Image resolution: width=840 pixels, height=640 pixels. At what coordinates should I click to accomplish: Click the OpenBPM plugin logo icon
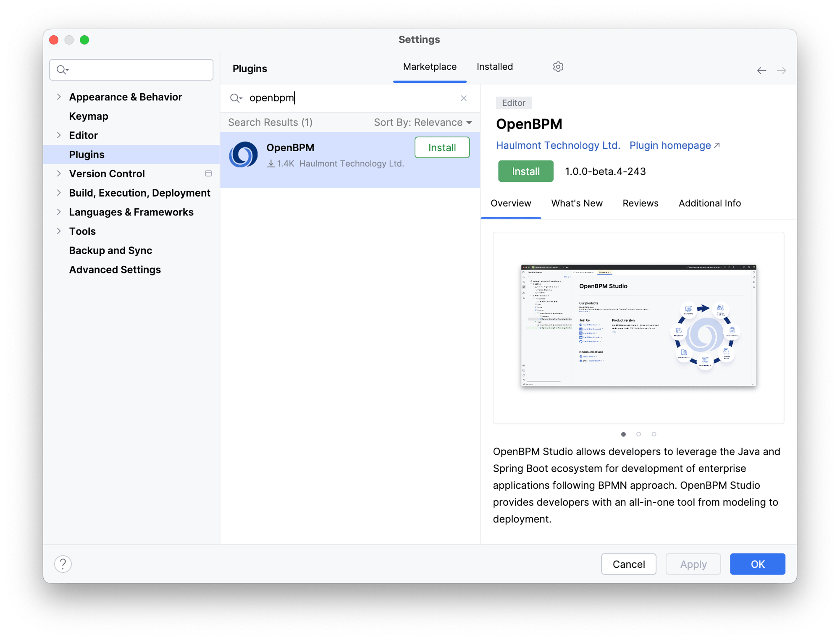click(x=244, y=155)
